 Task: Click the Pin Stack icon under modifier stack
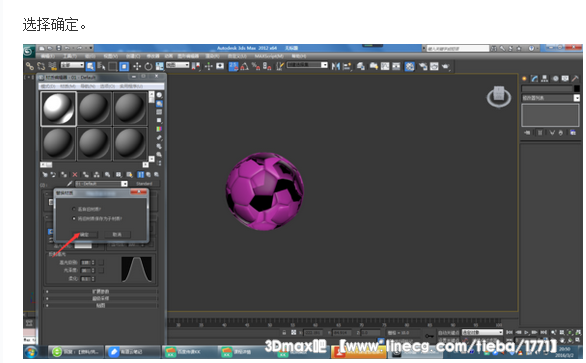(527, 133)
